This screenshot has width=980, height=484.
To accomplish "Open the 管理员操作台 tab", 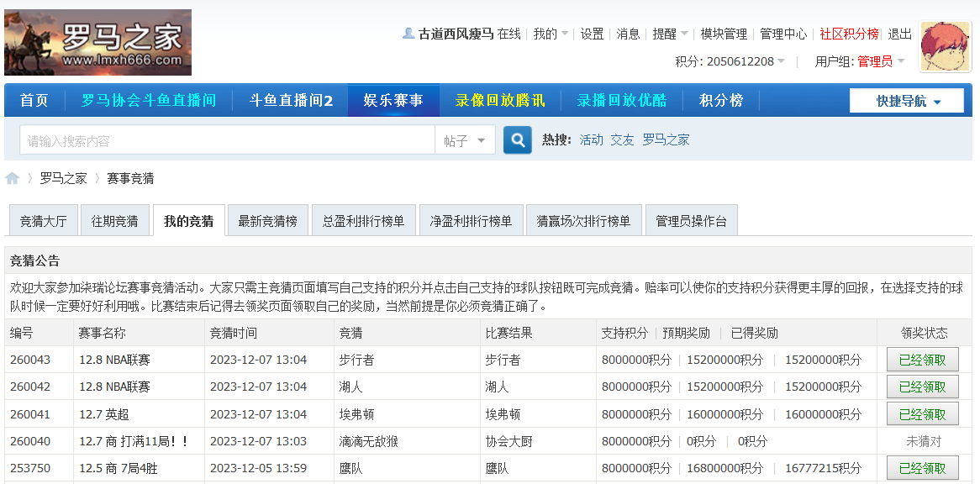I will pos(691,219).
